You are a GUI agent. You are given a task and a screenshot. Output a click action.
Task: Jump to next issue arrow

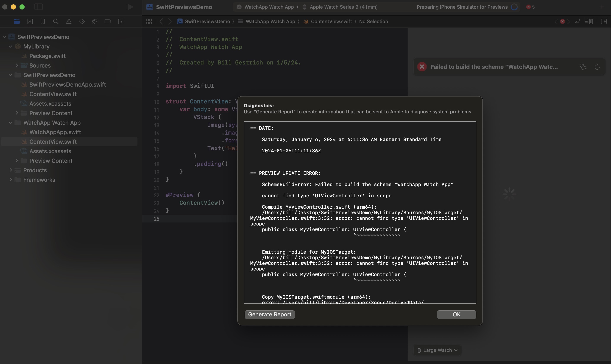point(569,22)
